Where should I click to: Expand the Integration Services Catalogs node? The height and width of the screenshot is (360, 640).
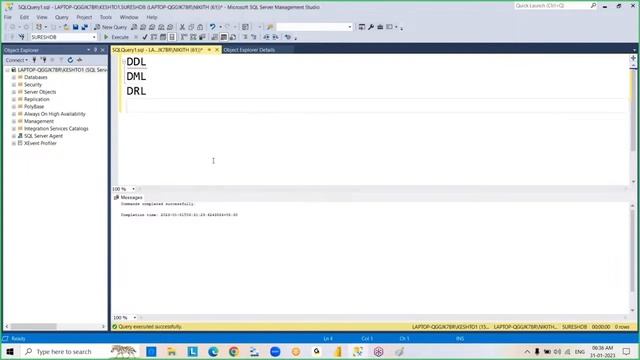click(x=14, y=129)
